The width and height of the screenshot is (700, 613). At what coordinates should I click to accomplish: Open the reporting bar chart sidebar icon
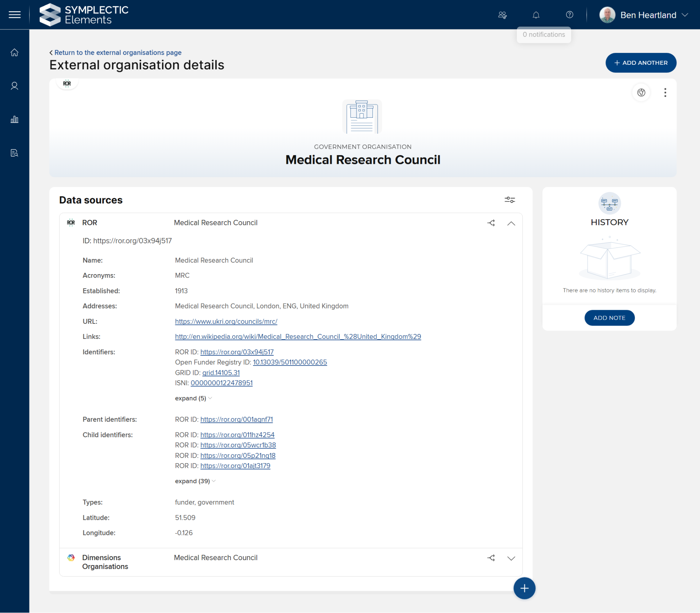[x=14, y=120]
